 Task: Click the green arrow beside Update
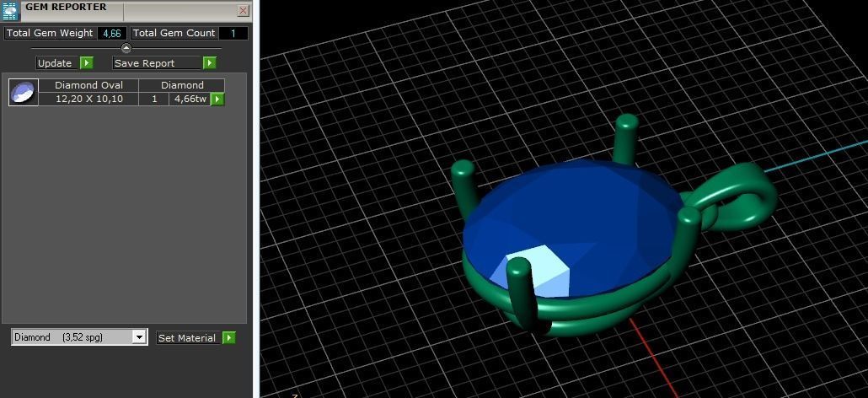click(87, 63)
